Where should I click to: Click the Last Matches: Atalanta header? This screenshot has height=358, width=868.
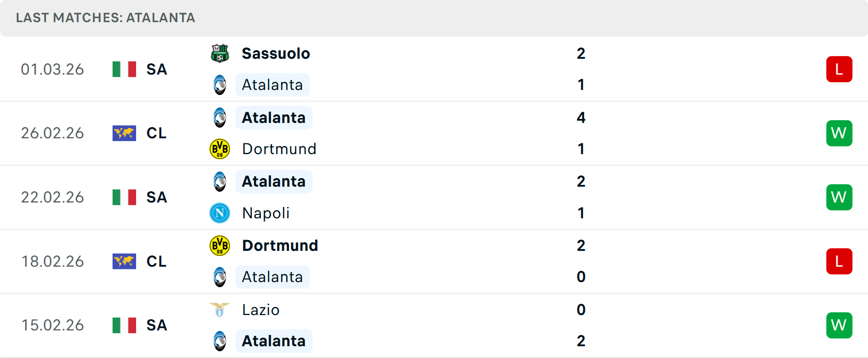[x=105, y=18]
